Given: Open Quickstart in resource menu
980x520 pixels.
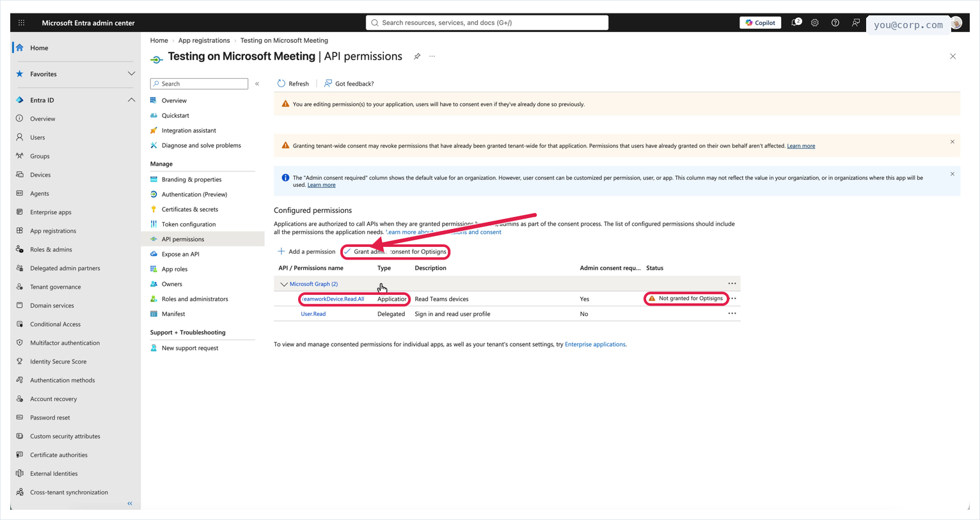Looking at the screenshot, I should coord(175,116).
